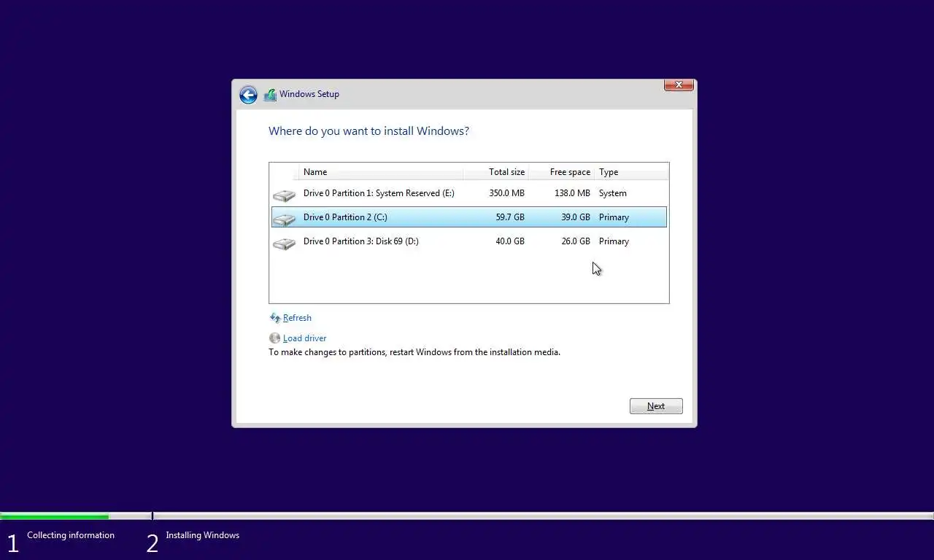Click the 26.0 GB free space cell
Screen dimensions: 934x560
coord(576,241)
